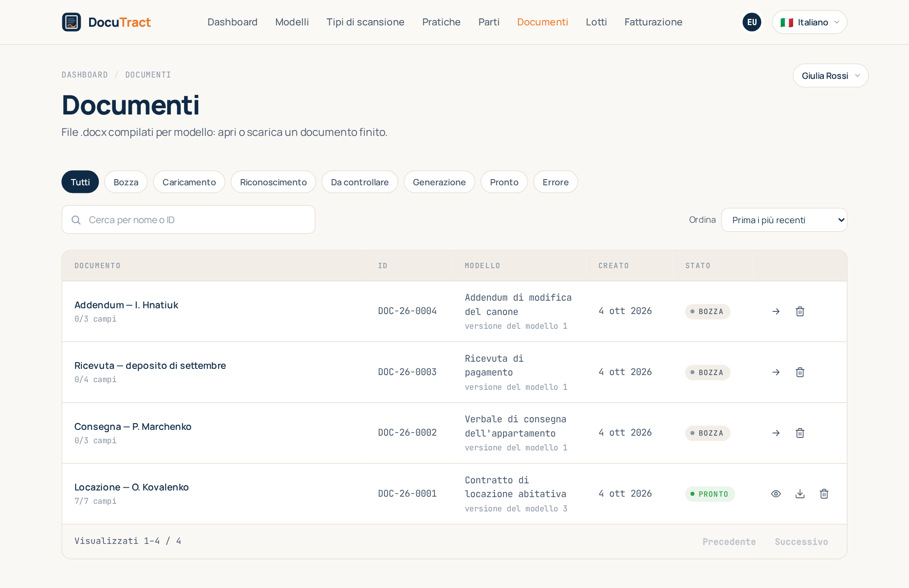
Task: Click Verbale di consegna dell'appartamento model
Action: (x=516, y=426)
